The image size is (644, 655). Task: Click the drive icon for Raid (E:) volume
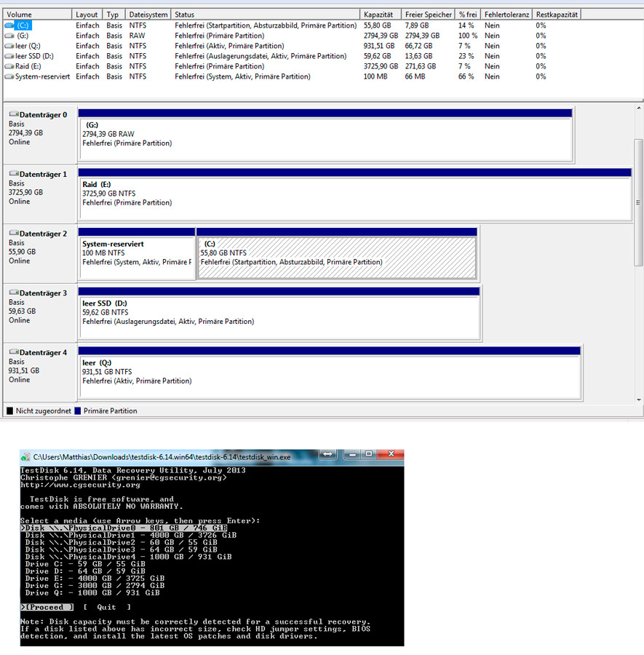pyautogui.click(x=9, y=66)
